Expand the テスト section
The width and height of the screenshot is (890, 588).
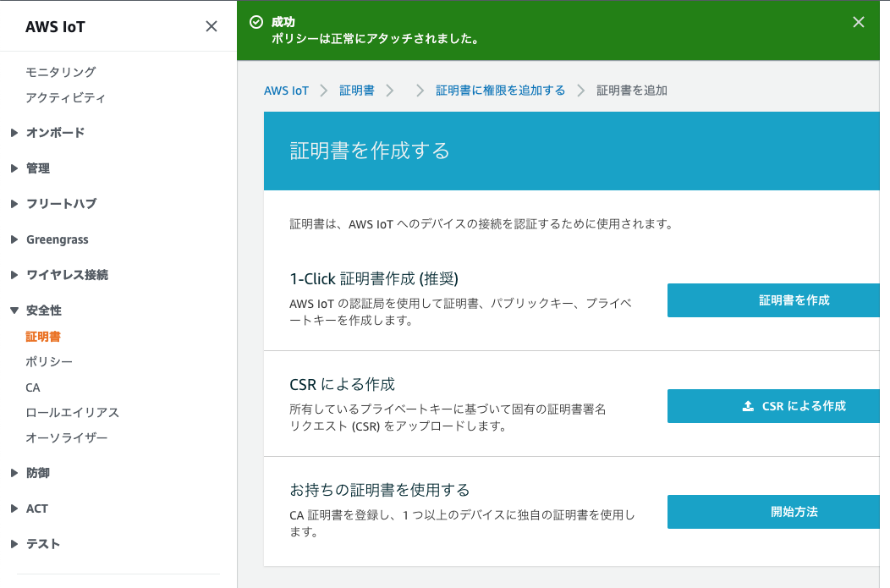pos(14,544)
